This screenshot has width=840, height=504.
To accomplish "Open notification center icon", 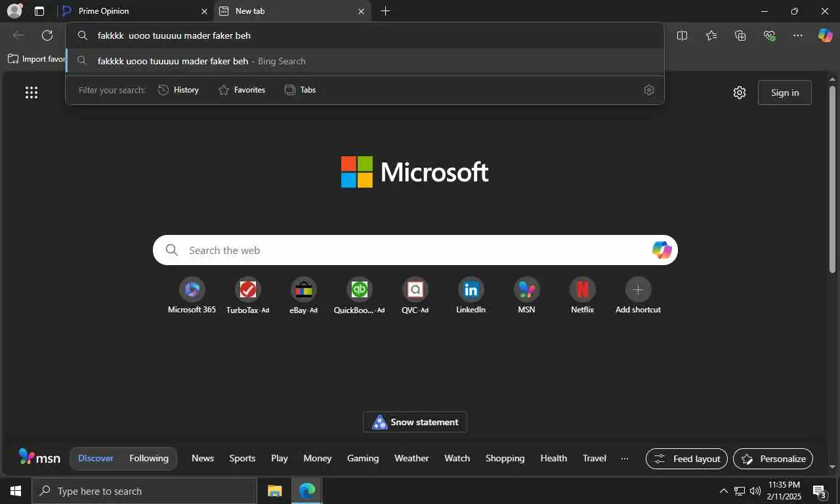I will click(x=819, y=491).
